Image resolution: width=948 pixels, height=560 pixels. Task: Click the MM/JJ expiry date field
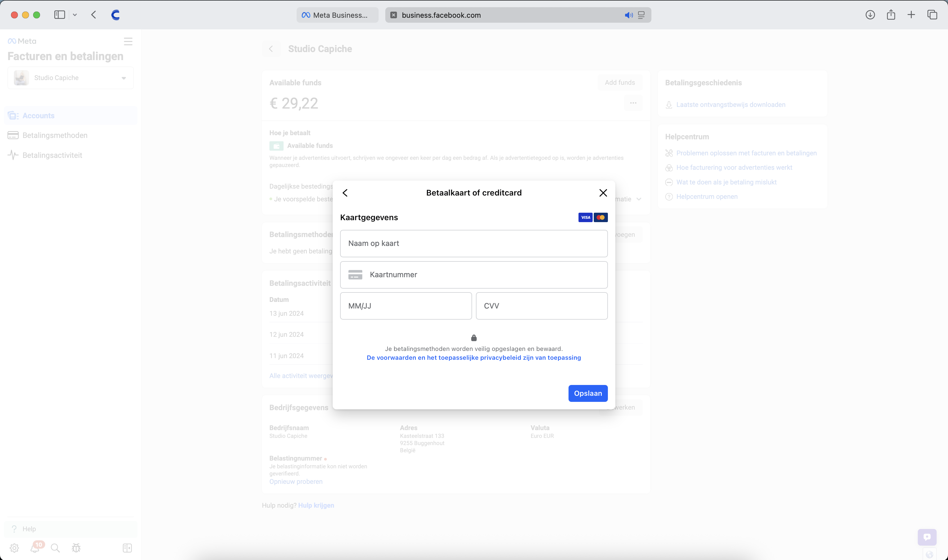click(x=406, y=306)
